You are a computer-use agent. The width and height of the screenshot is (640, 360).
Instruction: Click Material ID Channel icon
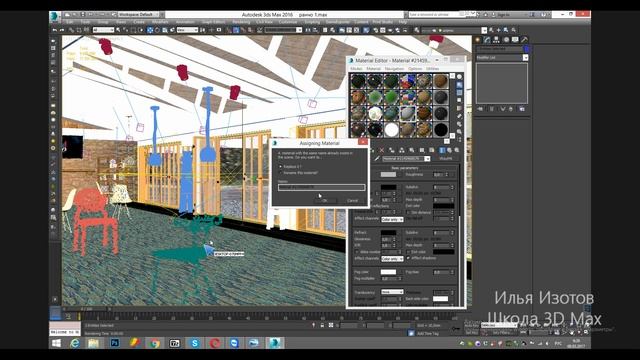(422, 150)
